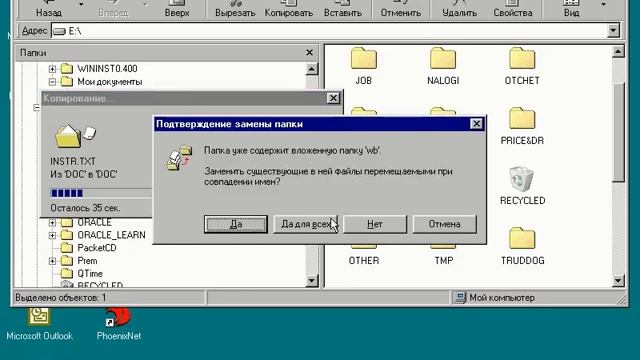Expand the ORACLE_LEARN tree node
Screen dimensions: 640x360
pos(52,236)
